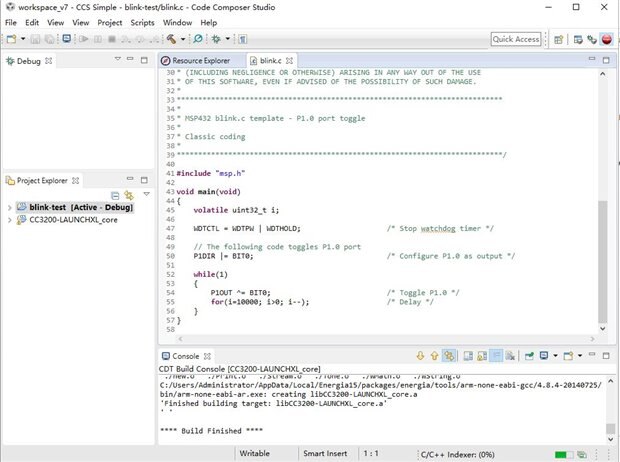The image size is (620, 462).
Task: Open the Scripts menu
Action: [x=142, y=22]
